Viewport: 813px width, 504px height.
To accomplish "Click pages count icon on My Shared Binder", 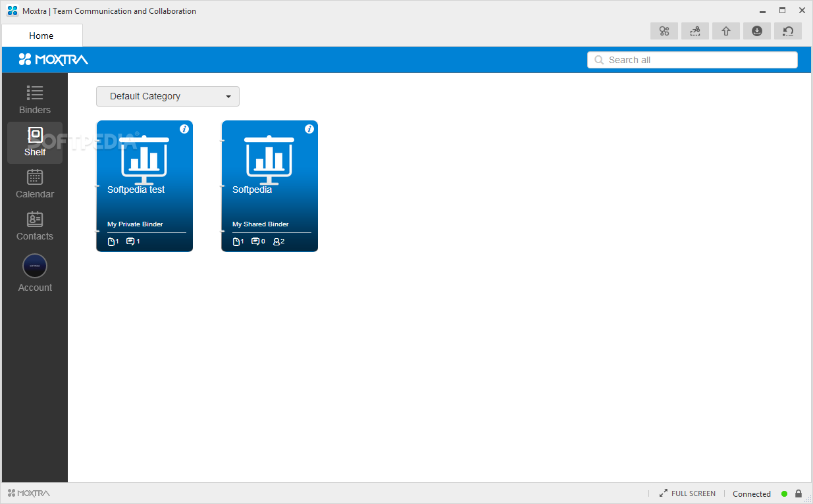I will click(x=238, y=241).
